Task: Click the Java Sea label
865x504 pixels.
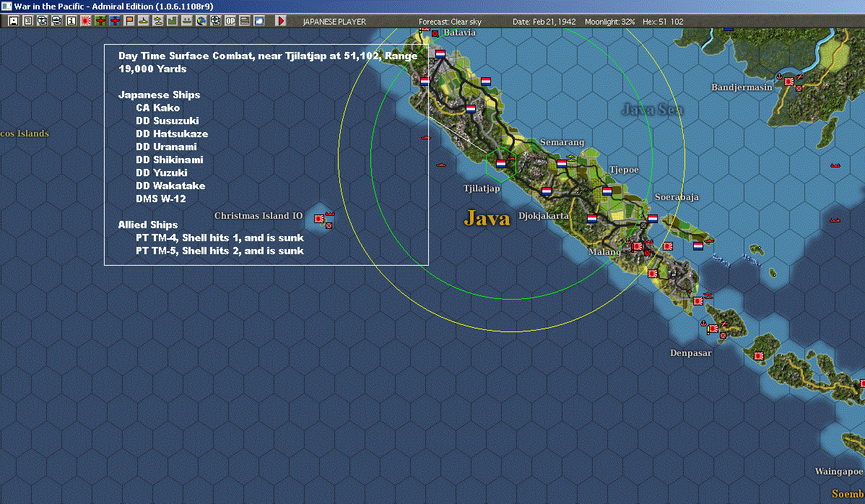Action: pos(653,110)
